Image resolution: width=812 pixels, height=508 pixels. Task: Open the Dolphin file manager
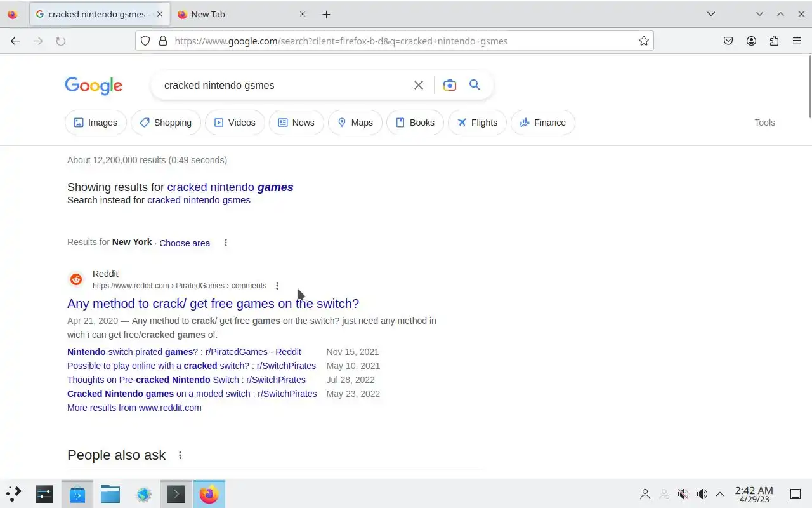pyautogui.click(x=110, y=494)
